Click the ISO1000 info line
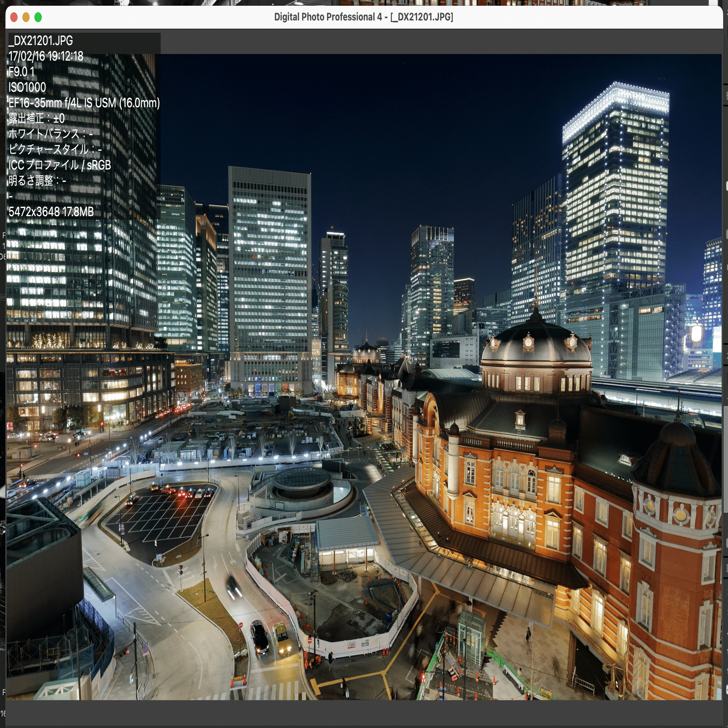 coord(27,87)
